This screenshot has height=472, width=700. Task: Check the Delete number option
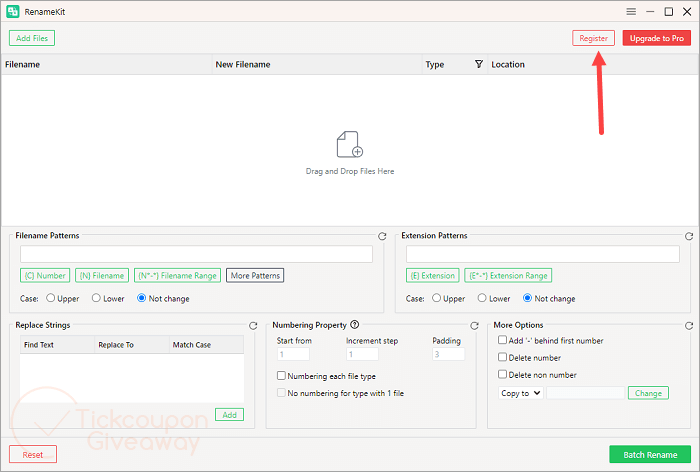tap(502, 357)
